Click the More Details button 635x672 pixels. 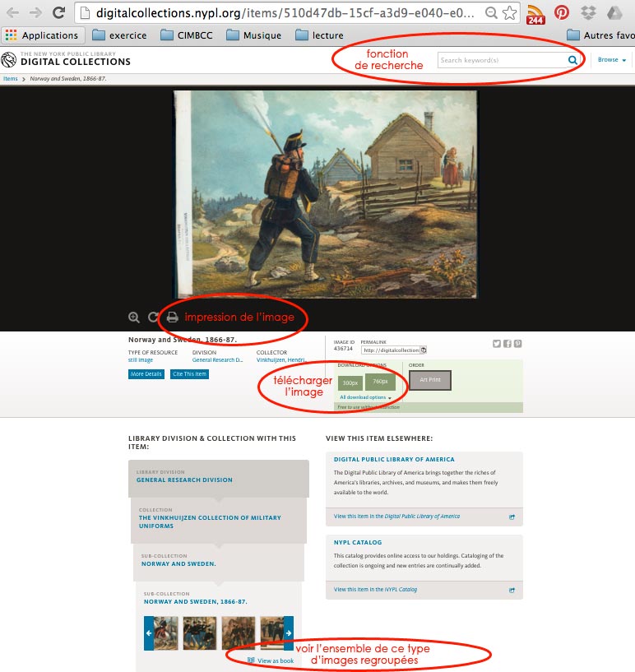tap(147, 374)
